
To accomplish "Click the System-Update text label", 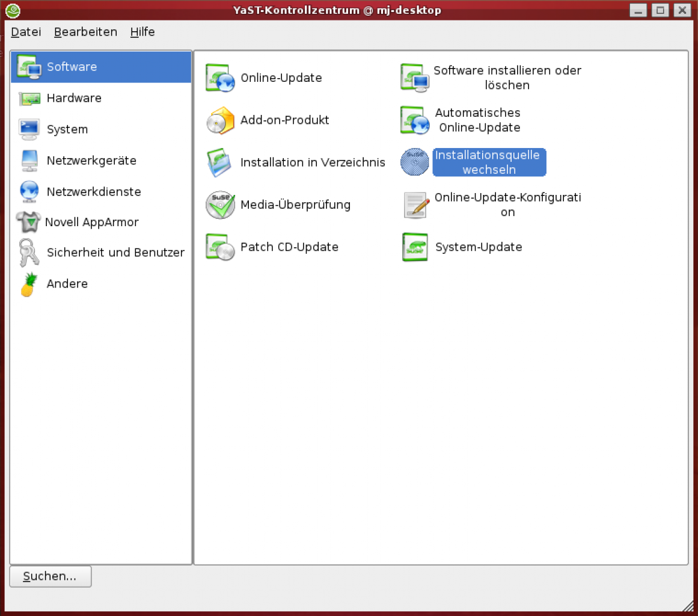I will tap(479, 247).
